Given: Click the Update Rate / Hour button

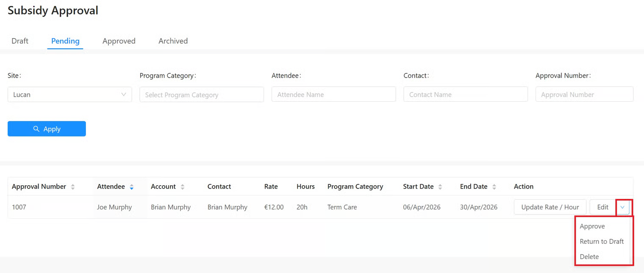Looking at the screenshot, I should pyautogui.click(x=550, y=207).
